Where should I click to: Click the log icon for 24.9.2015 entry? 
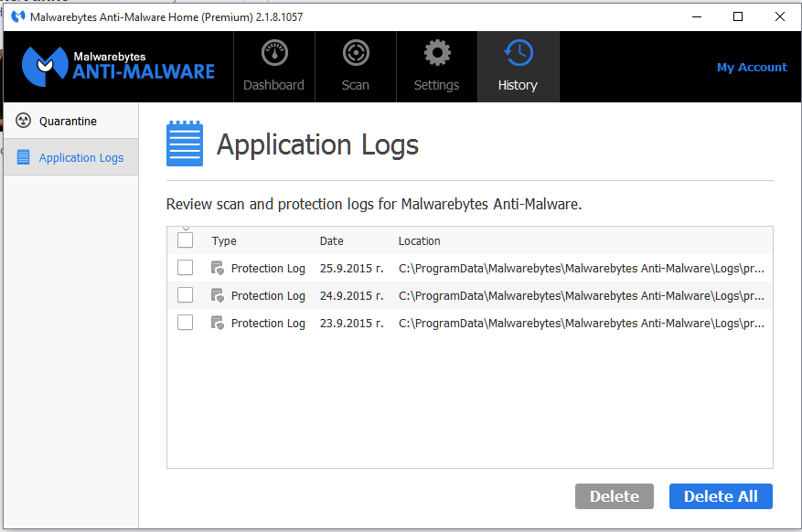point(218,295)
